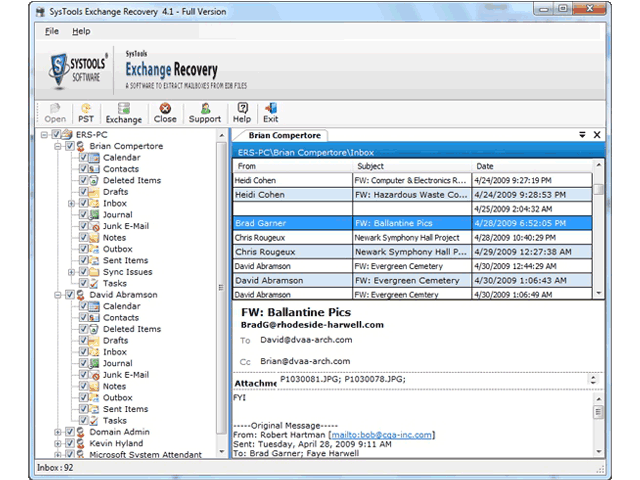Sort messages by the Date column
This screenshot has height=480, width=640.
(x=532, y=166)
